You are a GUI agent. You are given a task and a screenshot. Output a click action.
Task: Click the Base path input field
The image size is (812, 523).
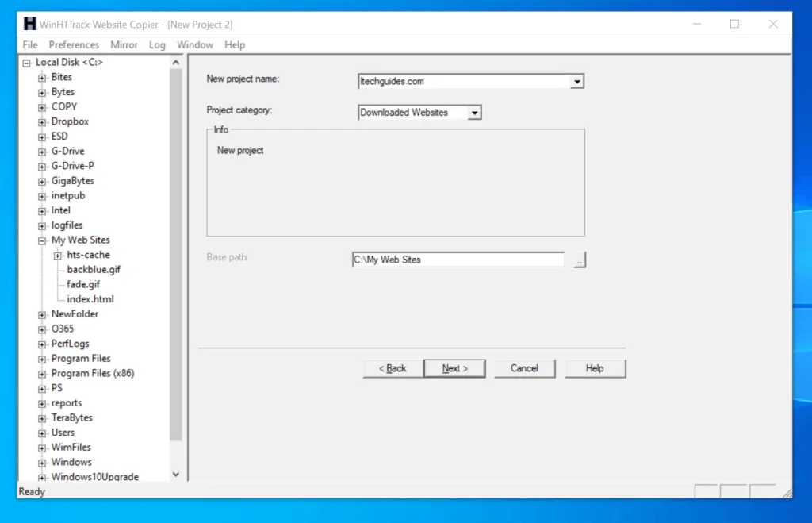coord(458,260)
